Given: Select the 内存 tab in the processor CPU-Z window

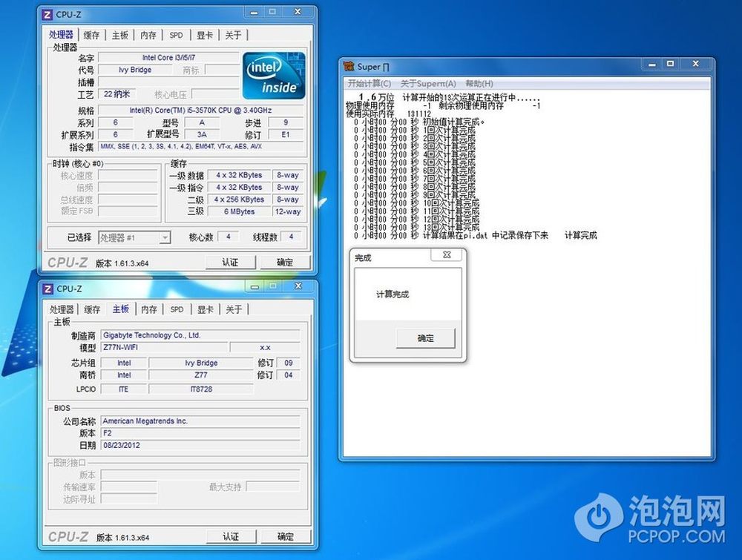Looking at the screenshot, I should pos(148,35).
